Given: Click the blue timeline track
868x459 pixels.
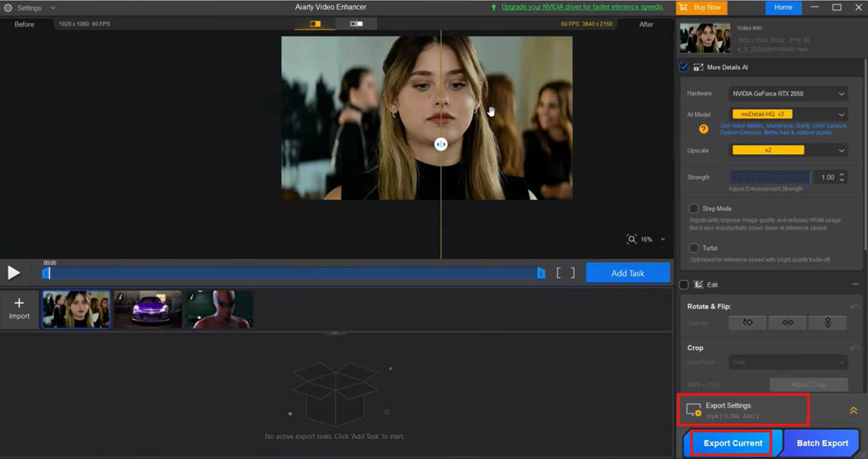Looking at the screenshot, I should pyautogui.click(x=293, y=273).
